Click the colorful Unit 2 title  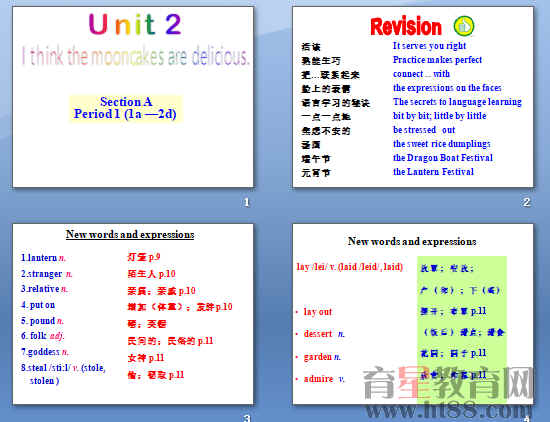tap(135, 24)
